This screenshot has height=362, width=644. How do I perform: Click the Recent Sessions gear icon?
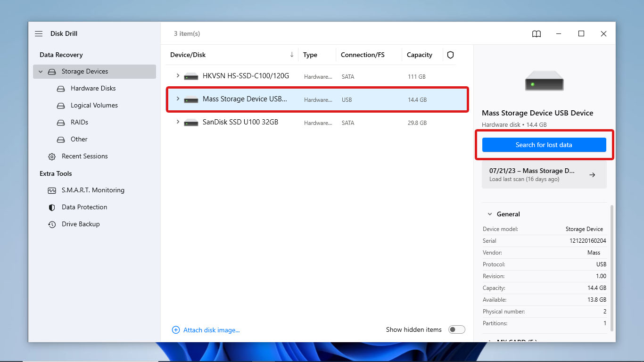pyautogui.click(x=52, y=156)
